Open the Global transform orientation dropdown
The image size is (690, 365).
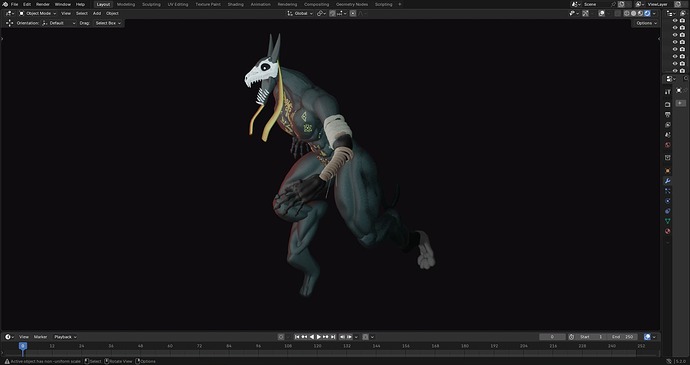(x=300, y=13)
